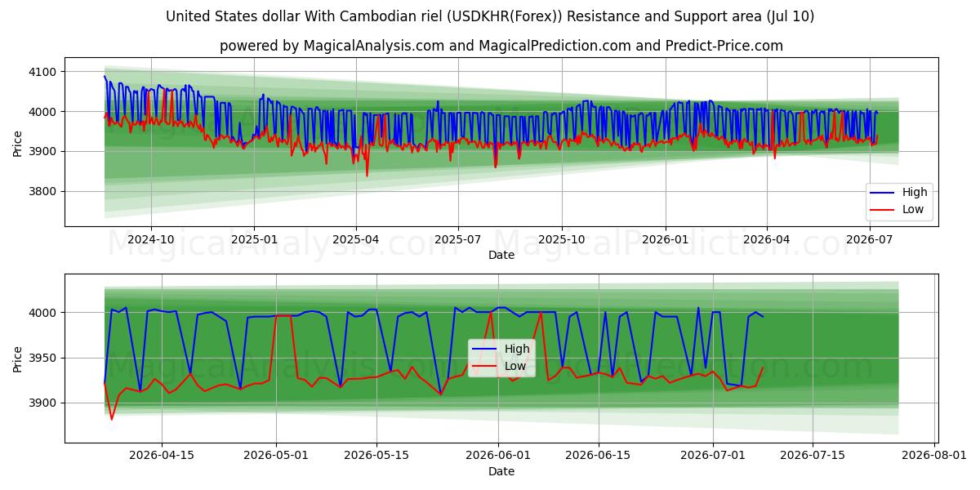Viewport: 980px width, 490px height.
Task: Click the 3950 price tick in bottom chart
Action: 43,358
